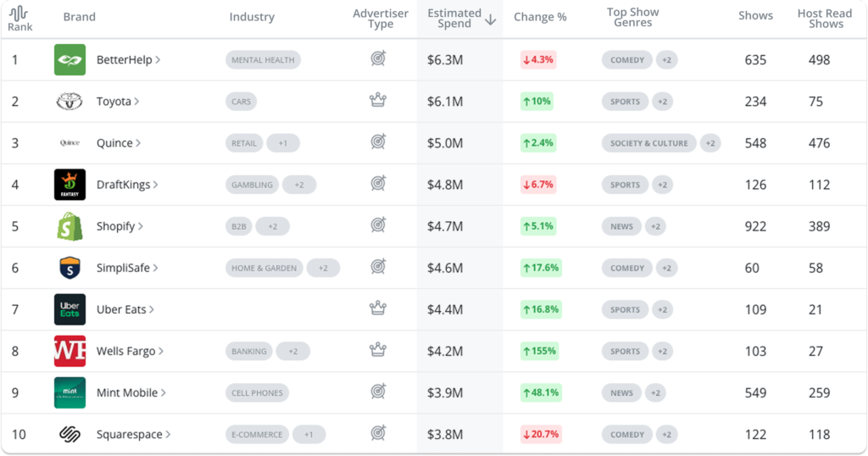The width and height of the screenshot is (868, 456).
Task: Click the DraftKings Fantasy logo
Action: pos(70,185)
